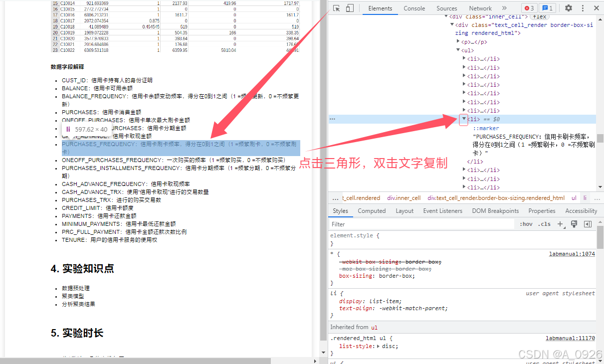The image size is (604, 364).
Task: Click the page horizontal scrollbar thumb
Action: click(135, 361)
